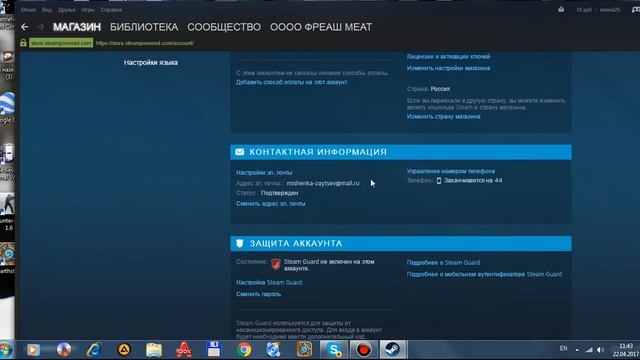Open Настройка Steam Guard link
Viewport: 640px width, 360px height.
click(269, 282)
